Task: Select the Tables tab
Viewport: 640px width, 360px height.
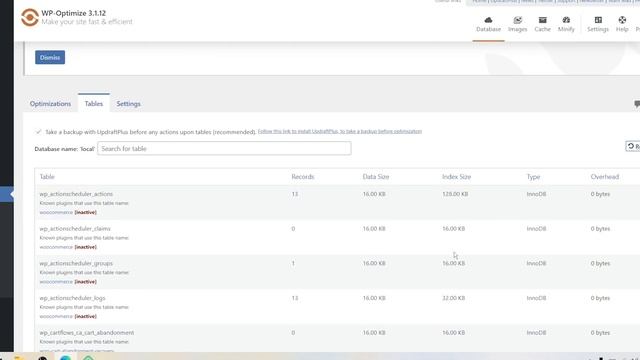Action: click(x=93, y=104)
